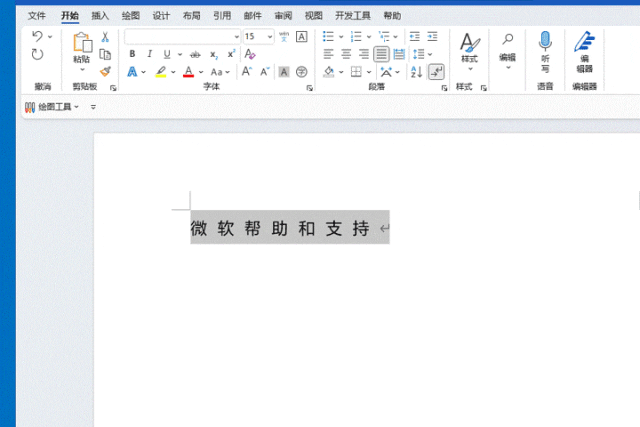Viewport: 640px width, 427px height.
Task: Click the Grow Font icon
Action: (x=247, y=72)
